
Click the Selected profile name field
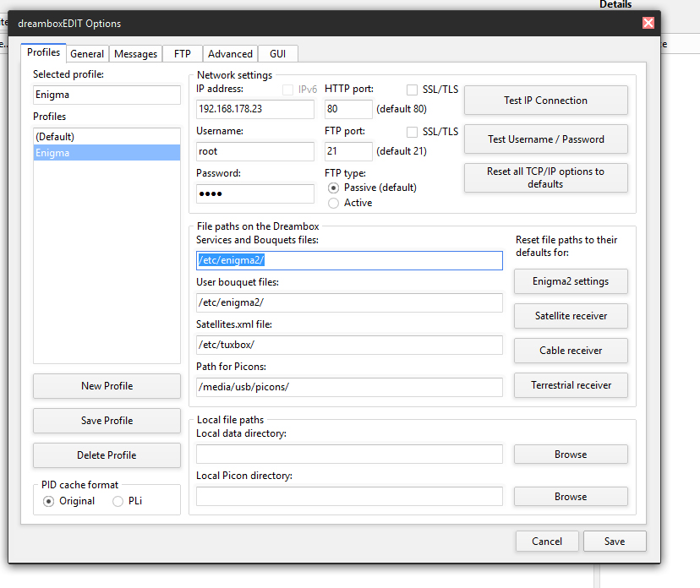point(107,95)
